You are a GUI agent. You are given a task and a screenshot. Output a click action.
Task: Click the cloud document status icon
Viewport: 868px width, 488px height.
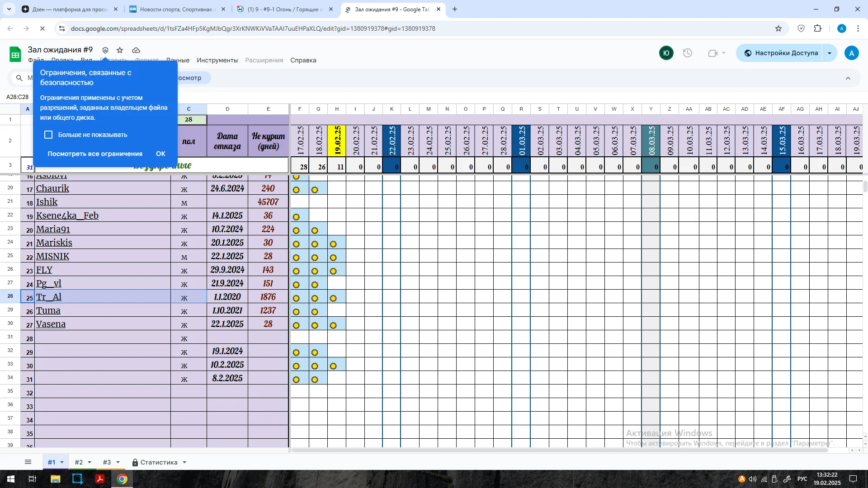[x=136, y=50]
